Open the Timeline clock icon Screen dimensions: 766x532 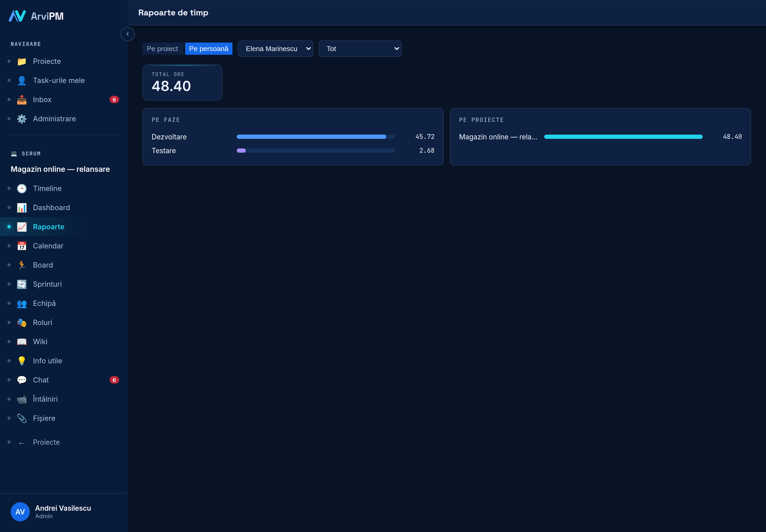[22, 188]
